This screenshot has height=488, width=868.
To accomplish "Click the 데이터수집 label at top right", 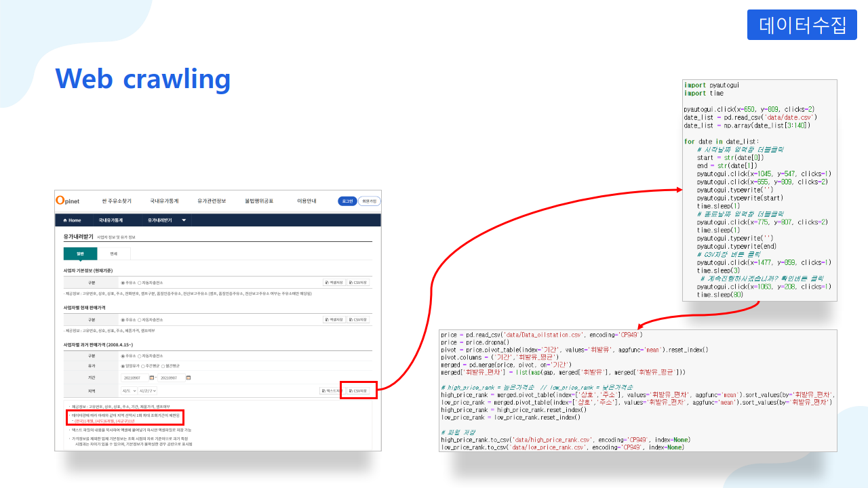I will pos(802,24).
